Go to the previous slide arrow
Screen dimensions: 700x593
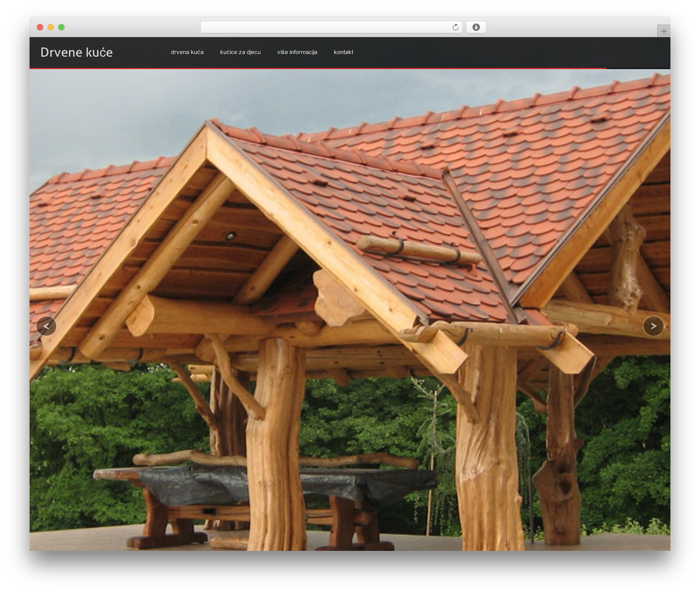click(x=46, y=326)
